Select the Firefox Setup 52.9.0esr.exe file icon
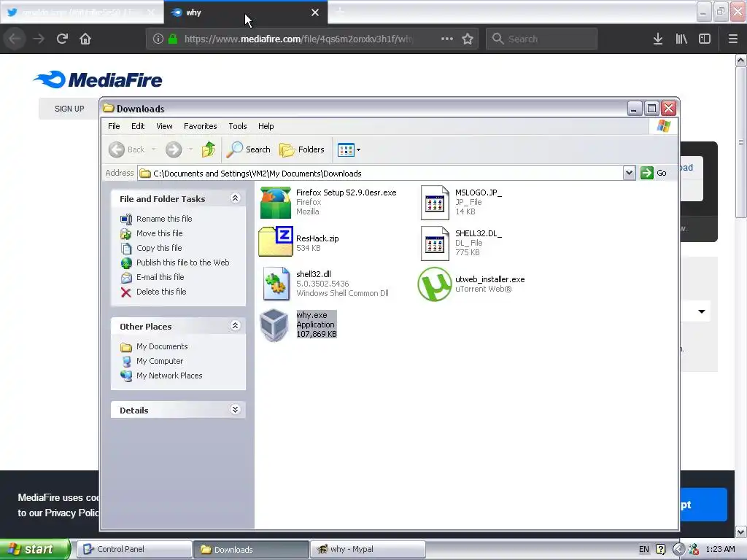Screen dimensions: 747x560 pyautogui.click(x=275, y=203)
